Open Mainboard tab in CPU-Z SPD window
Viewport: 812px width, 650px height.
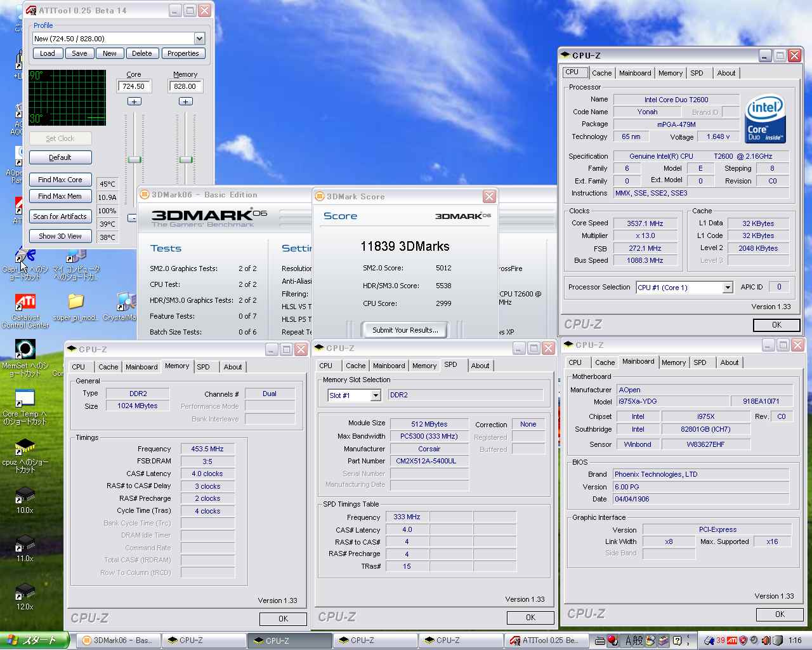coord(389,366)
